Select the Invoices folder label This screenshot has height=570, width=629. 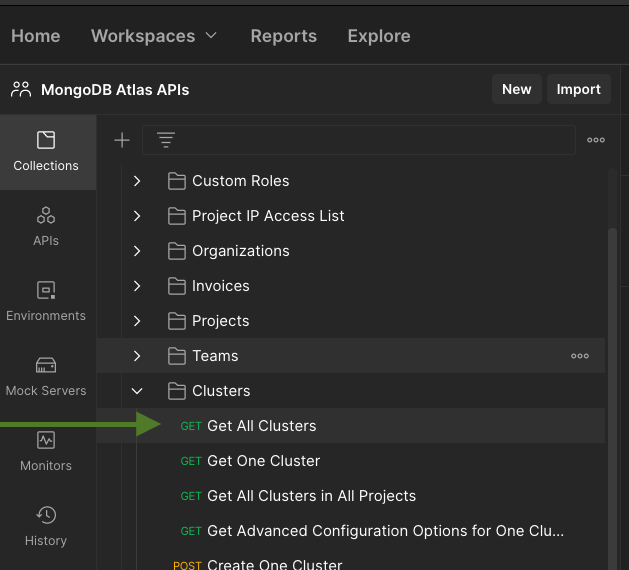coord(221,286)
